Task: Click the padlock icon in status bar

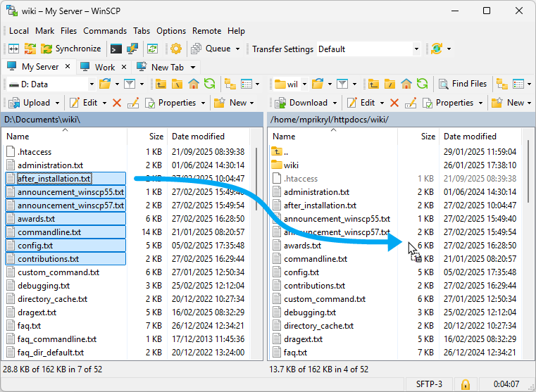Action: point(465,384)
